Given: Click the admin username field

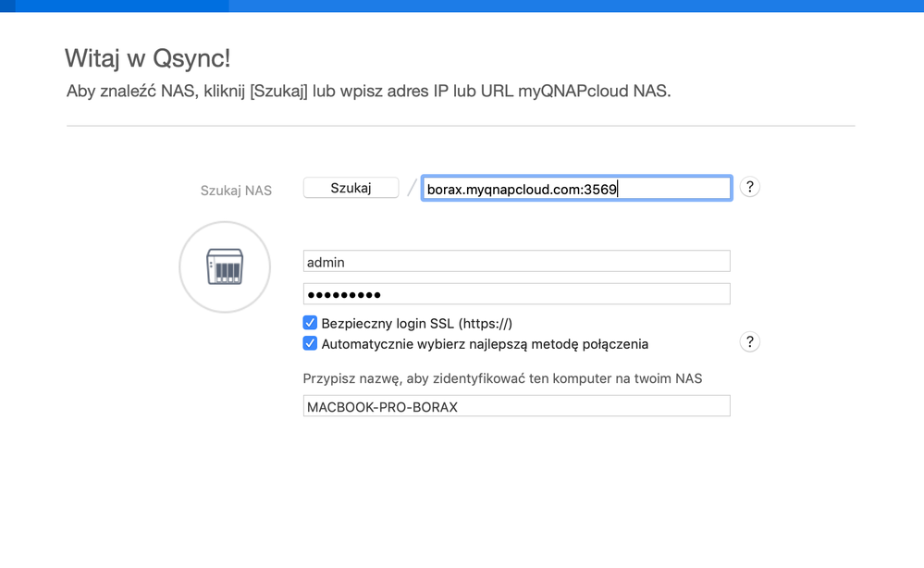Looking at the screenshot, I should (516, 262).
